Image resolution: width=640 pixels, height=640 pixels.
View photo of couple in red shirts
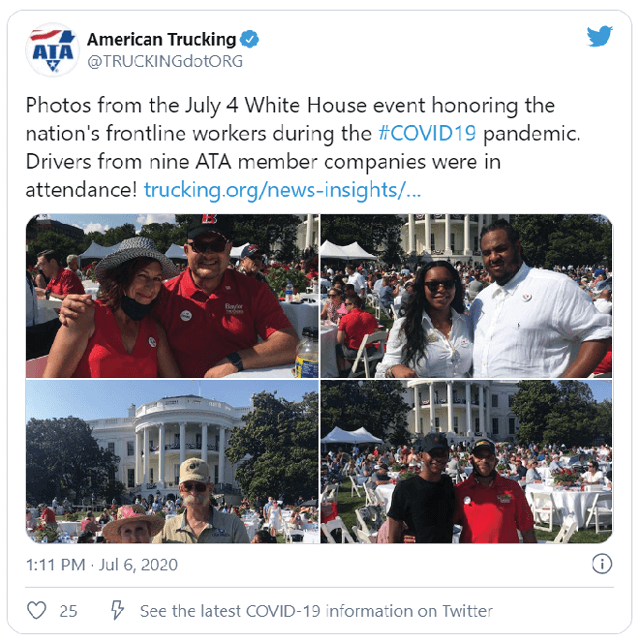coord(172,296)
